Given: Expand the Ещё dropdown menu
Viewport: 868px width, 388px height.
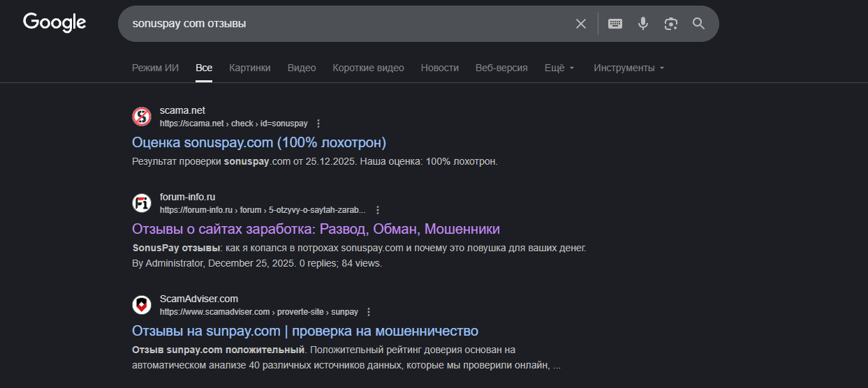Looking at the screenshot, I should [559, 68].
